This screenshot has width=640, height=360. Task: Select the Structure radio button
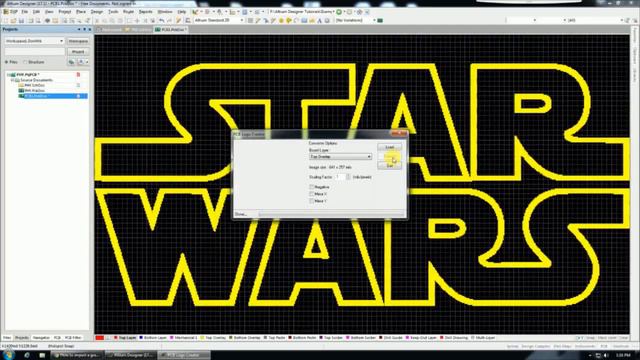pos(25,62)
